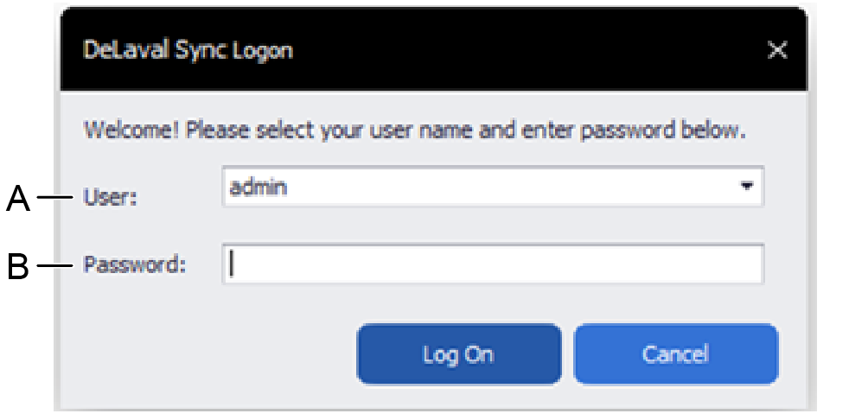Screen dimensions: 868x420
Task: Select the 'admin' text in User field
Action: (x=256, y=187)
